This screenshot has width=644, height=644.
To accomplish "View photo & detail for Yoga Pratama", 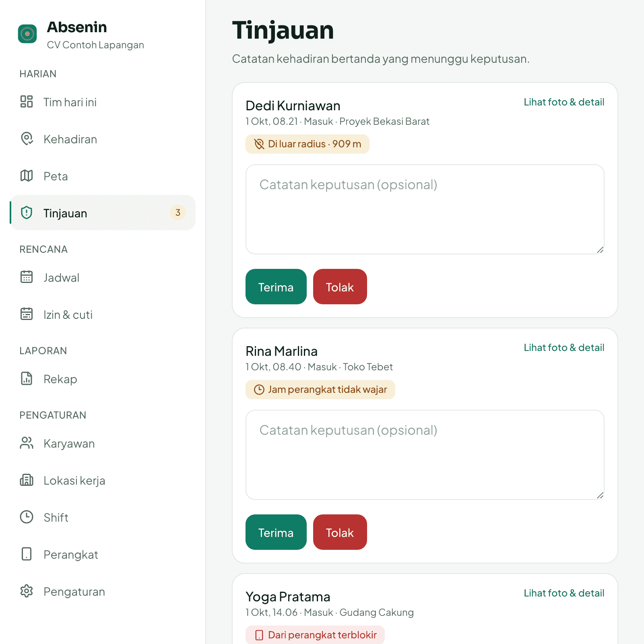I will (x=564, y=593).
